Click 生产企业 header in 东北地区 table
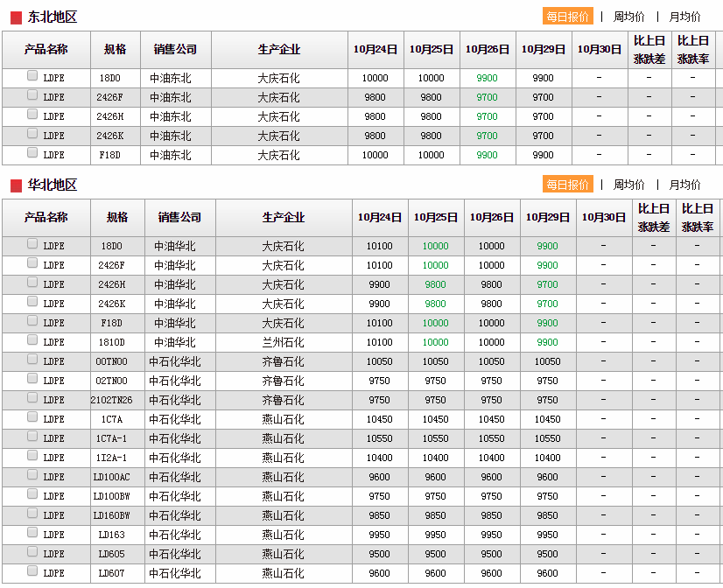Viewport: 723px width, 588px height. 279,49
